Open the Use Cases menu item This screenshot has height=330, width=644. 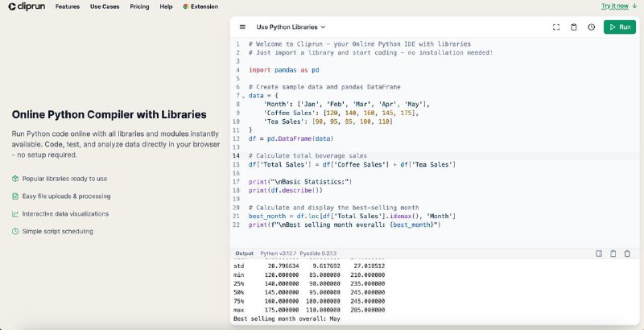[x=105, y=6]
